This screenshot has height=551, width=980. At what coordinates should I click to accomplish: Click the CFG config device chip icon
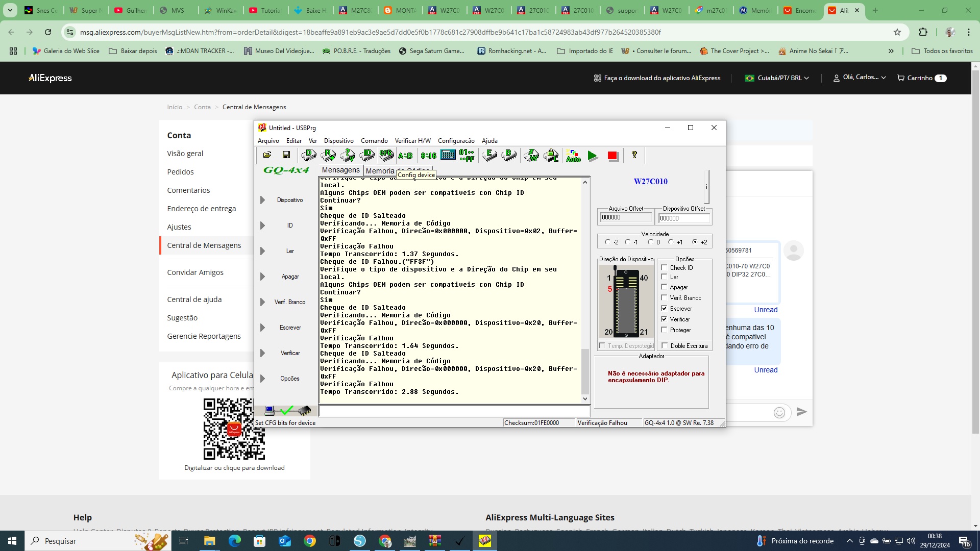pos(386,155)
